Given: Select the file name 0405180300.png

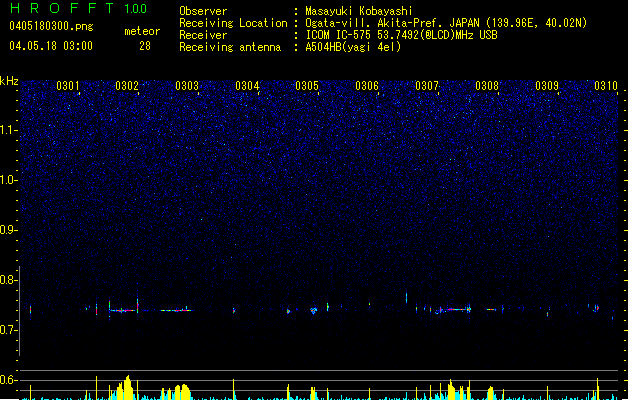Looking at the screenshot, I should pos(51,26).
